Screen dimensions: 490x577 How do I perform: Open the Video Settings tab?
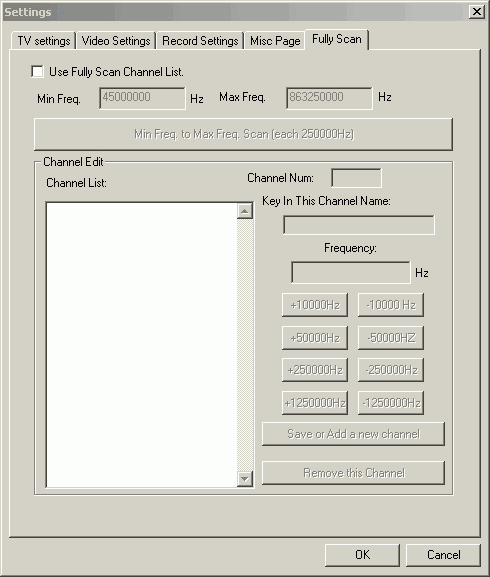[116, 40]
